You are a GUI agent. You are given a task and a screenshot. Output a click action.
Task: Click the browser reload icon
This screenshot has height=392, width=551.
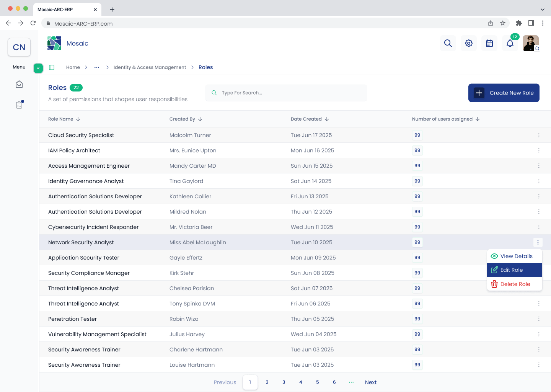[33, 23]
